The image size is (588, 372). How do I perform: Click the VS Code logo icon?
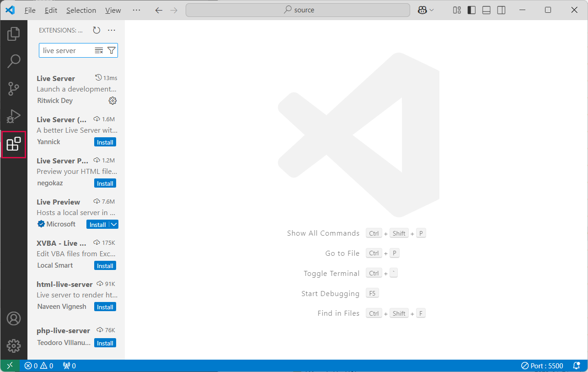(x=10, y=10)
